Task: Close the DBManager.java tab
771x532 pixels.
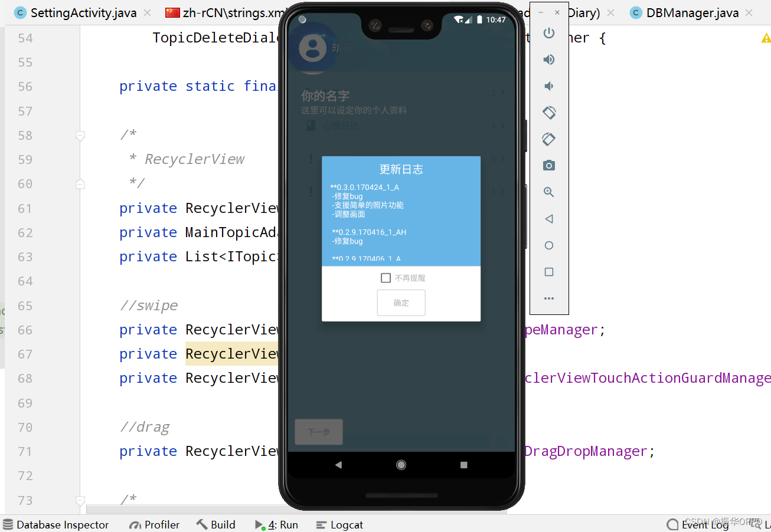Action: [x=749, y=12]
